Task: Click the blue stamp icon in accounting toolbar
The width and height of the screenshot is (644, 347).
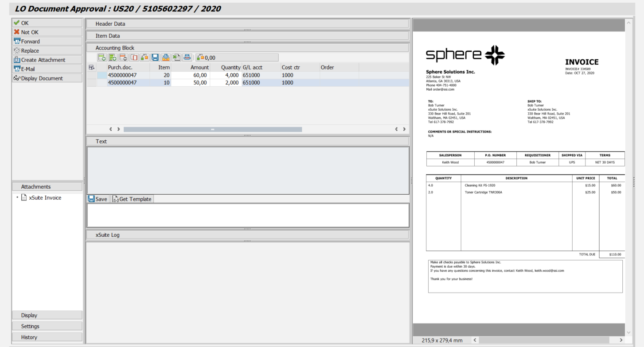Action: click(x=187, y=58)
